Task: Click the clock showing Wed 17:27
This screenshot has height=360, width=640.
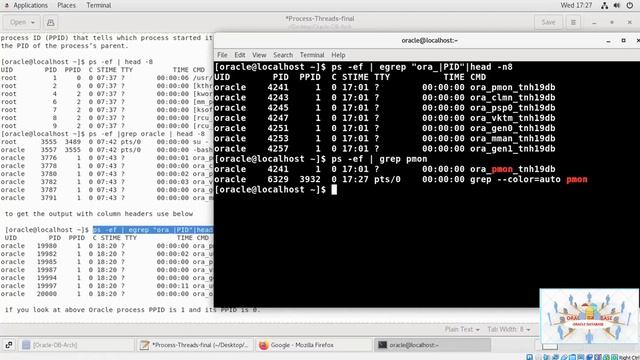Action: coord(576,5)
